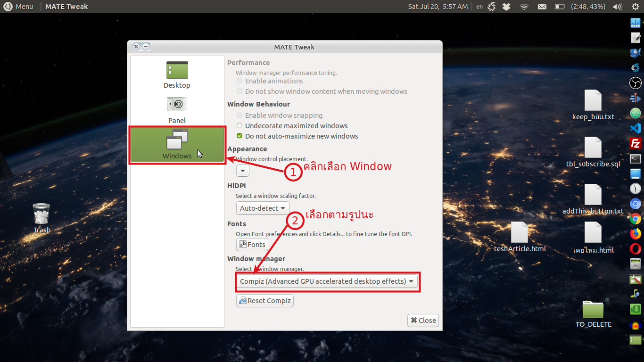The height and width of the screenshot is (362, 644).
Task: Open Plank dock anchor icon
Action: point(635,23)
